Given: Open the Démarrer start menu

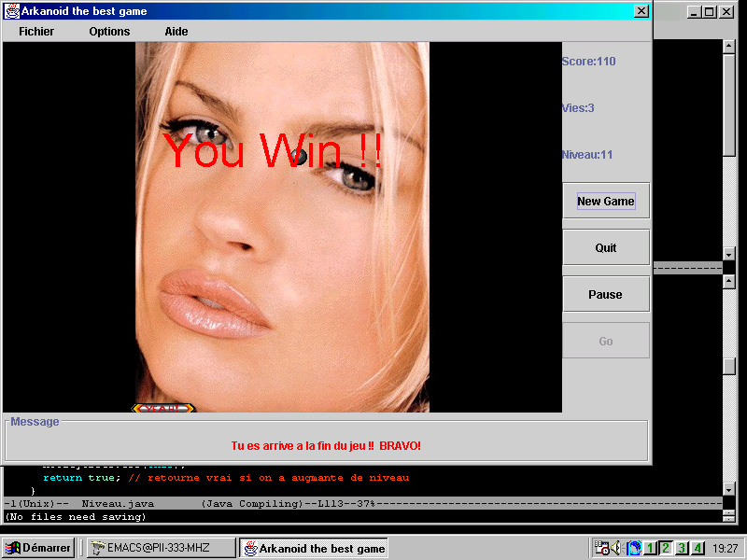Looking at the screenshot, I should [38, 548].
